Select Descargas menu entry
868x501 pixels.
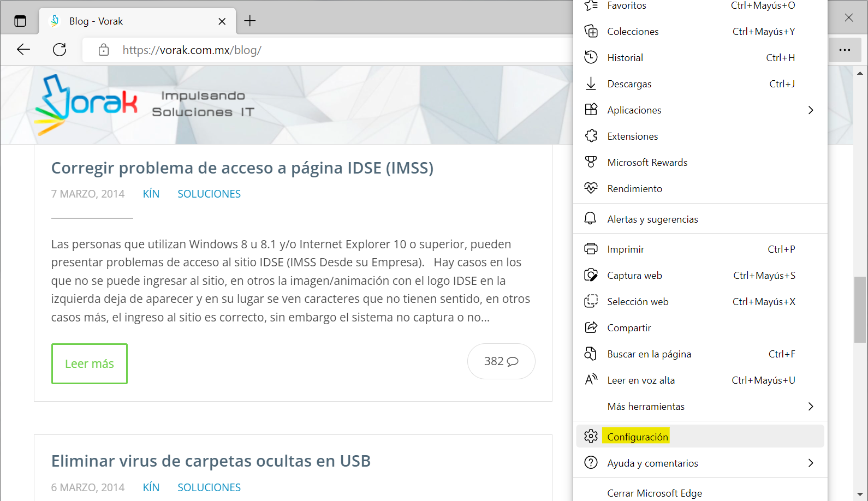(700, 83)
